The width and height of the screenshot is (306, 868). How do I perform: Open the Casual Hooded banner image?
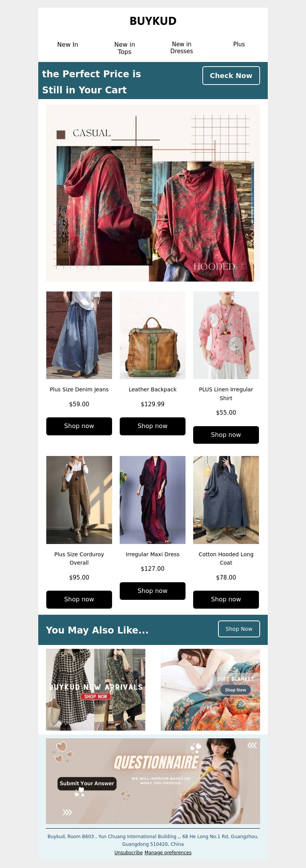coord(153,193)
